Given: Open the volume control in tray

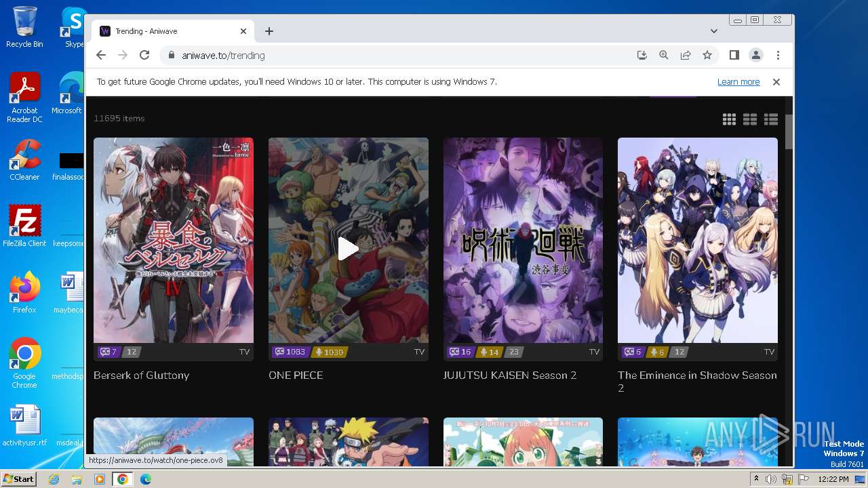Looking at the screenshot, I should pos(771,479).
